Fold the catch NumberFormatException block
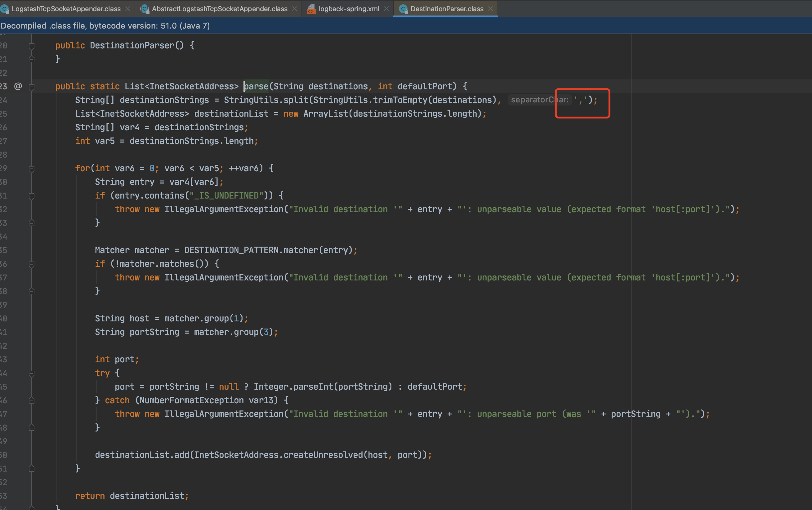 tap(32, 400)
